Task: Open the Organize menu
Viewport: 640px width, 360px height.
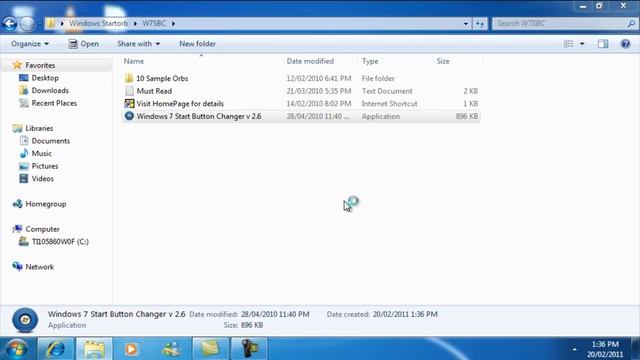Action: (x=30, y=44)
